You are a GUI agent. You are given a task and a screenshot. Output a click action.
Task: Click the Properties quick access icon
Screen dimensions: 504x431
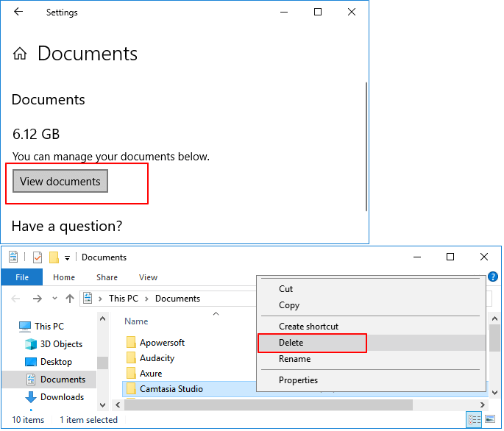click(38, 257)
